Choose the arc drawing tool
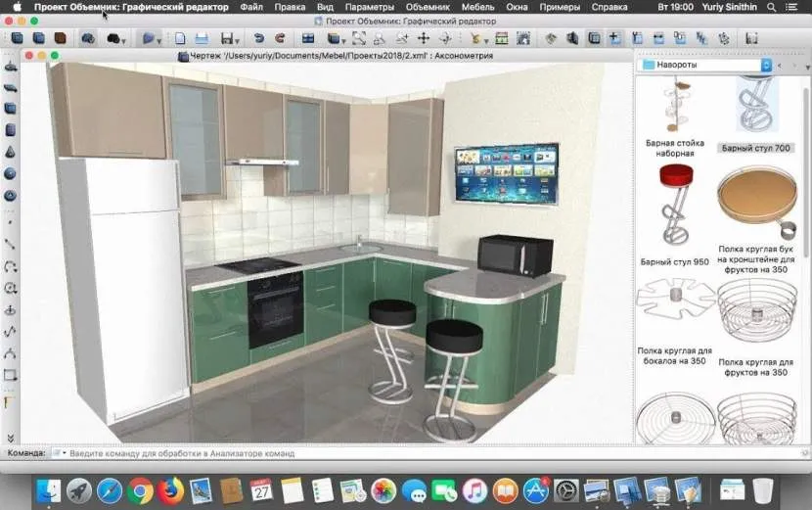The width and height of the screenshot is (812, 510). point(10,265)
